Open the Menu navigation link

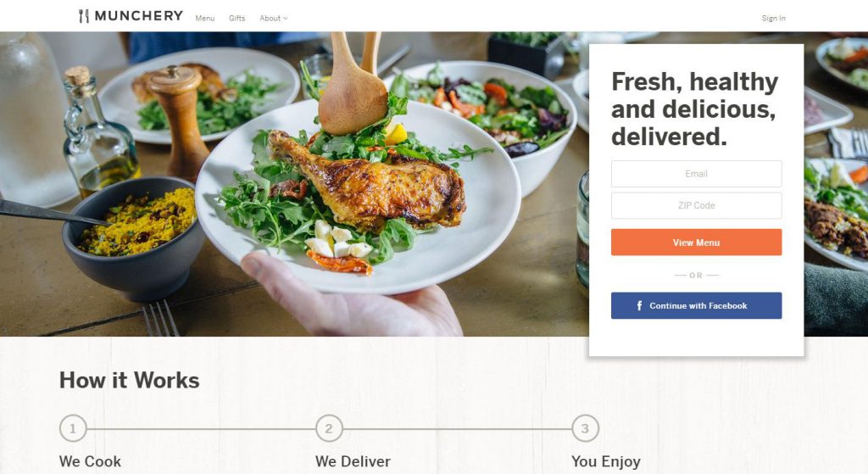click(205, 19)
